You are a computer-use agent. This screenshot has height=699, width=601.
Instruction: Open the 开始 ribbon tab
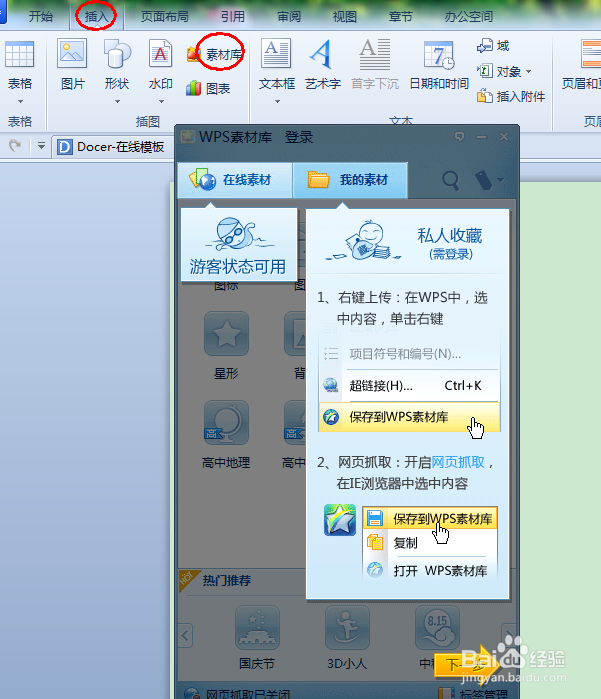(41, 17)
